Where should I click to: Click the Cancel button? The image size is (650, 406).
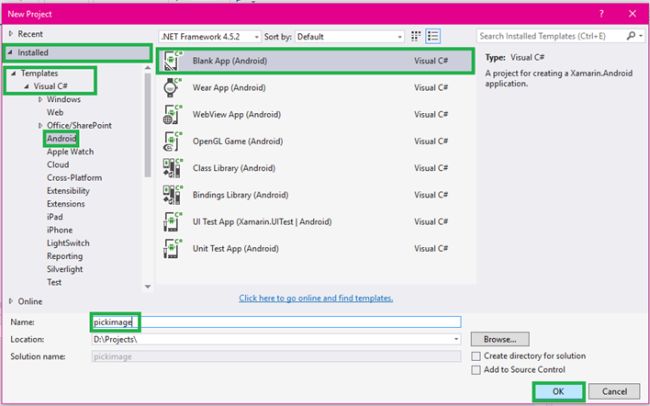pos(614,391)
